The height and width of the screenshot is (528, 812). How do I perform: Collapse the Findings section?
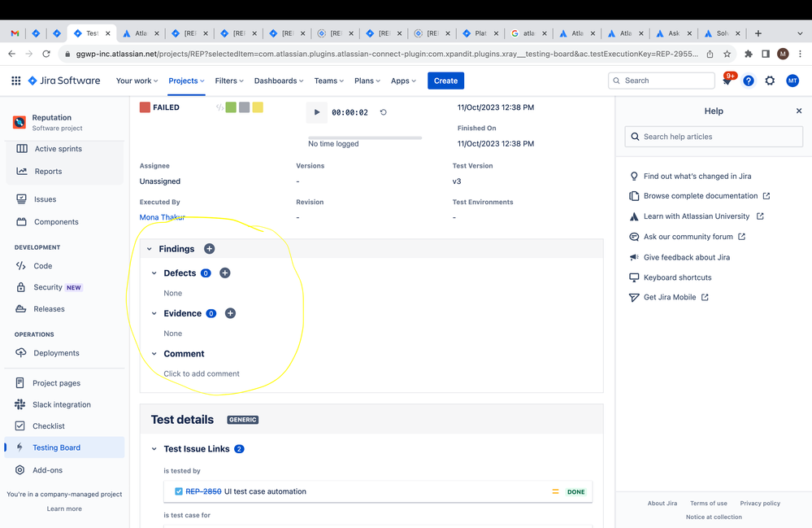[x=149, y=249]
